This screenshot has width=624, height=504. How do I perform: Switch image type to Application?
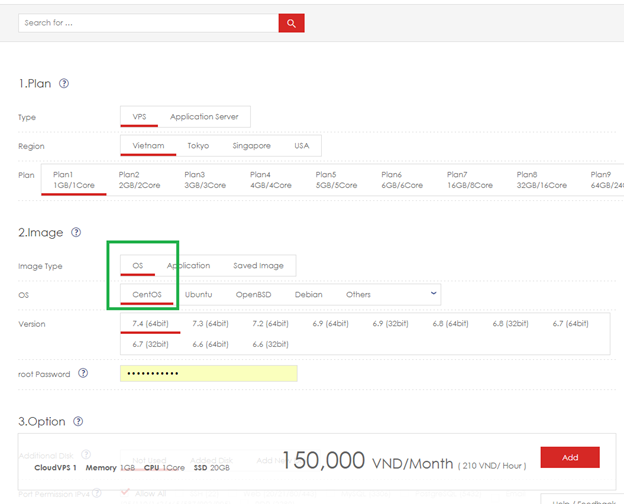point(188,266)
